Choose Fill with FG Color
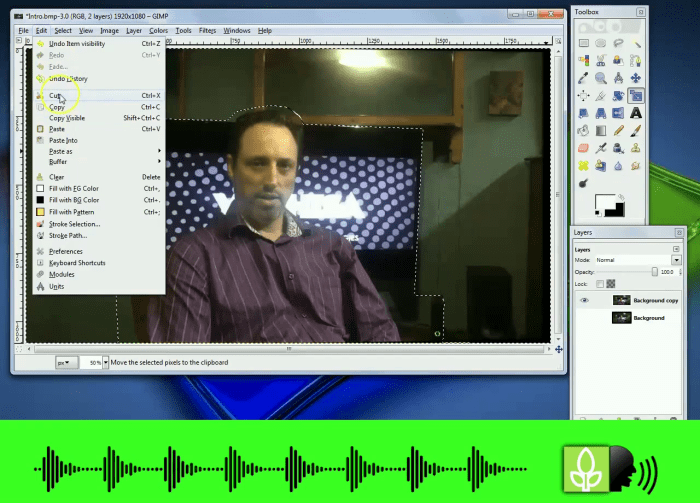 (x=73, y=188)
